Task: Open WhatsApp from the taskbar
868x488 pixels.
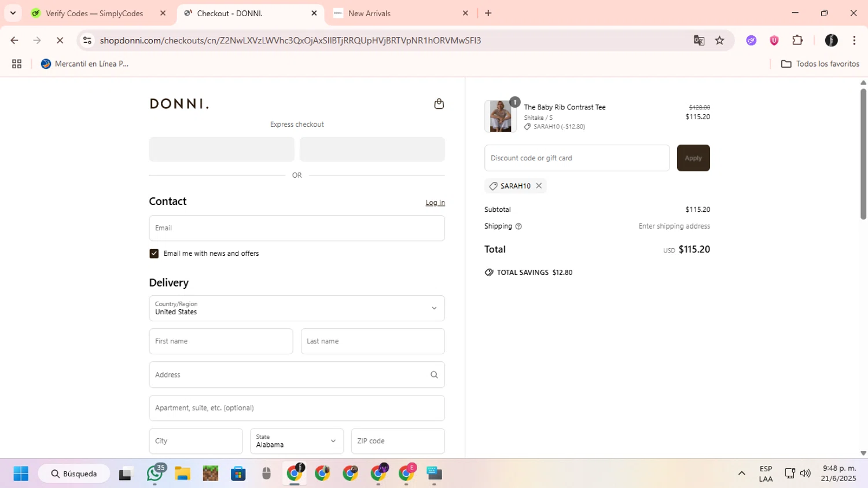Action: pyautogui.click(x=155, y=474)
